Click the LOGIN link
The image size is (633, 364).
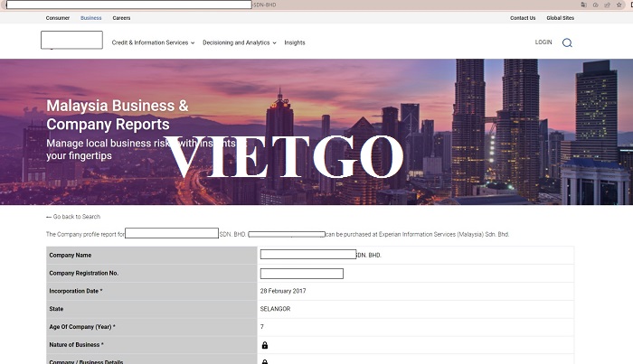[x=543, y=42]
